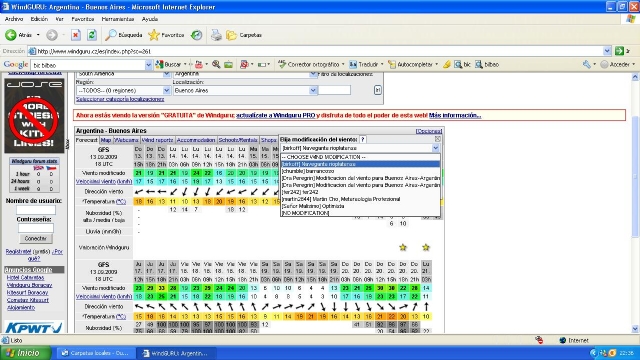Open Carpetas folder icon
The height and width of the screenshot is (360, 640).
[x=231, y=35]
